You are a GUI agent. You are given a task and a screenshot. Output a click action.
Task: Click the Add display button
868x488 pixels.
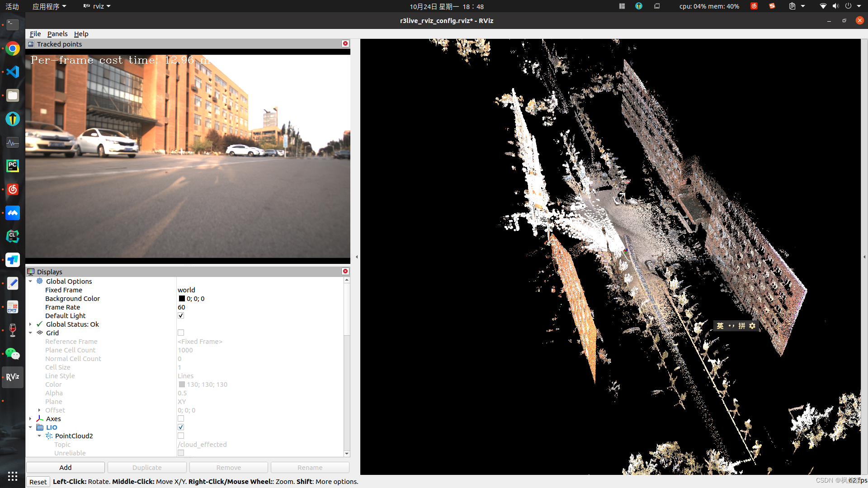tap(66, 468)
